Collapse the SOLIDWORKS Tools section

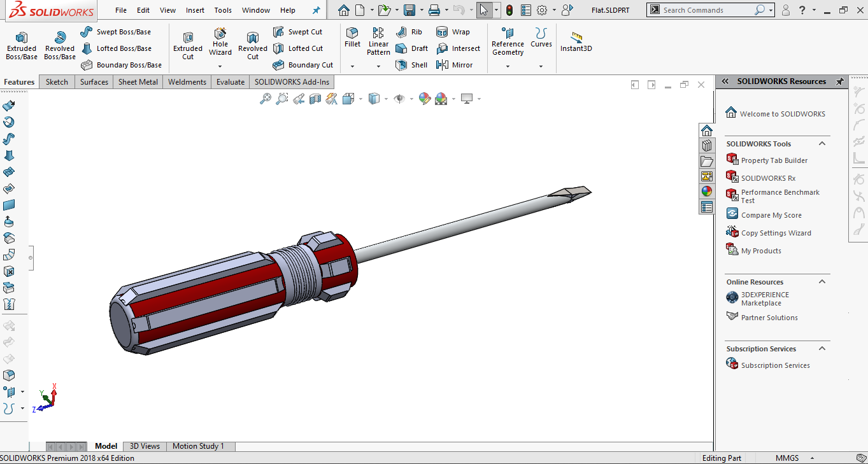[x=822, y=144]
